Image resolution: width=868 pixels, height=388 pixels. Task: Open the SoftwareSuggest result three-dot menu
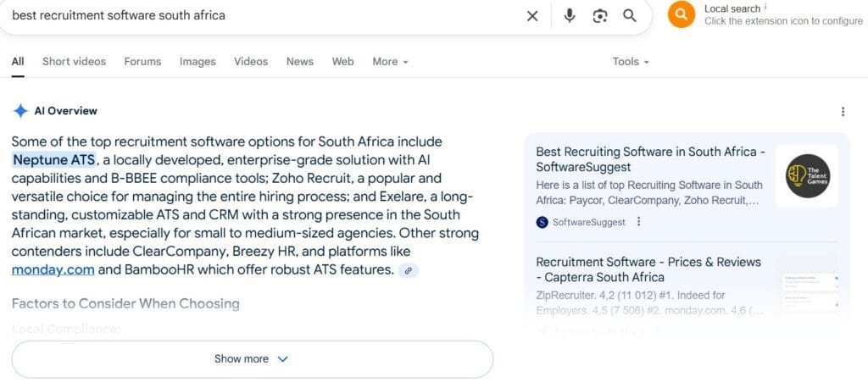[x=639, y=222]
